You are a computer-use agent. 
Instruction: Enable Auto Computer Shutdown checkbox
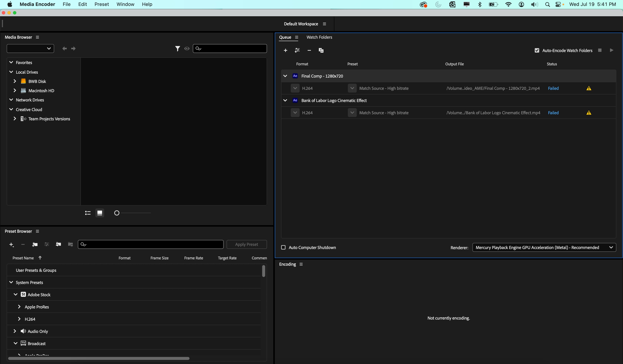tap(283, 247)
